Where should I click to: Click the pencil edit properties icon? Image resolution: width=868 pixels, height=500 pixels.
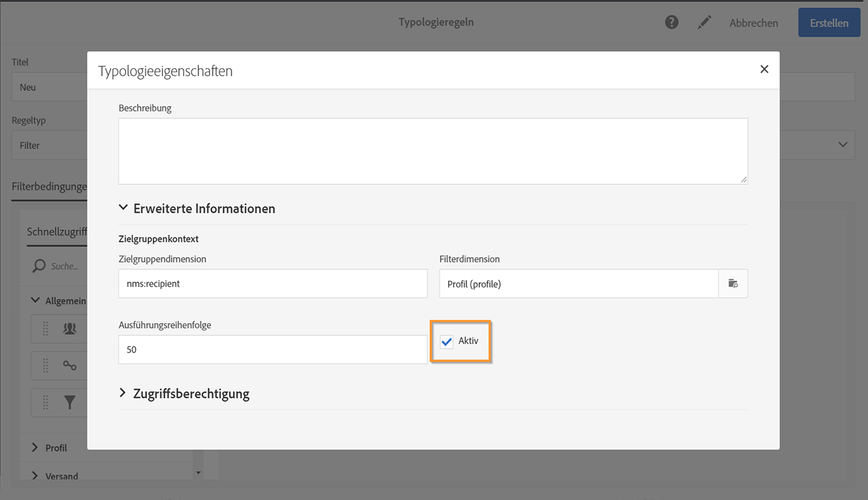704,22
